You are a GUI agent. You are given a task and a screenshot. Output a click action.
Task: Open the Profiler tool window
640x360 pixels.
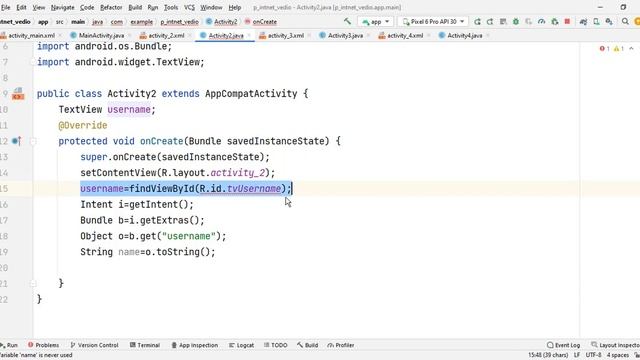(x=340, y=345)
